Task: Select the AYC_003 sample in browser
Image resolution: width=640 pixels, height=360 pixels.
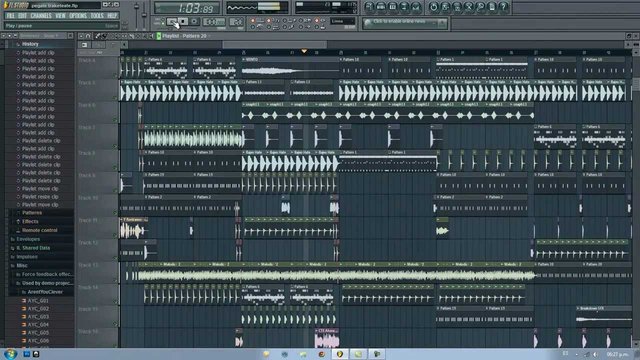Action: click(38, 316)
